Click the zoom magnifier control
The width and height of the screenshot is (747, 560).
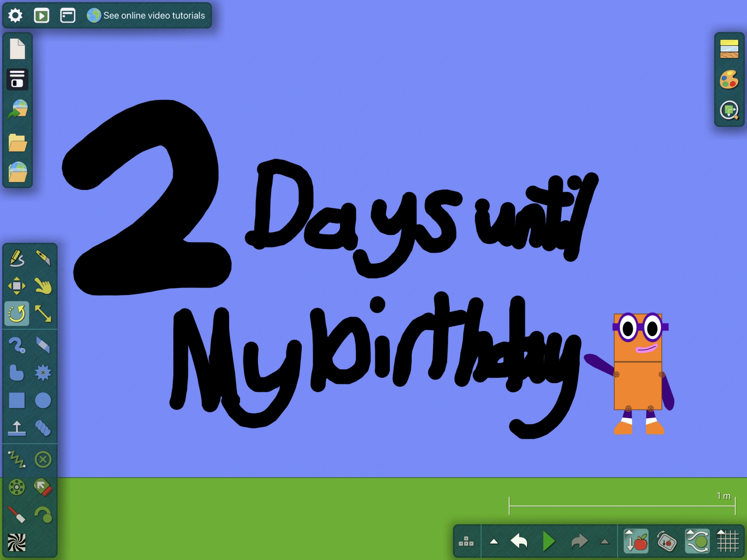(729, 110)
